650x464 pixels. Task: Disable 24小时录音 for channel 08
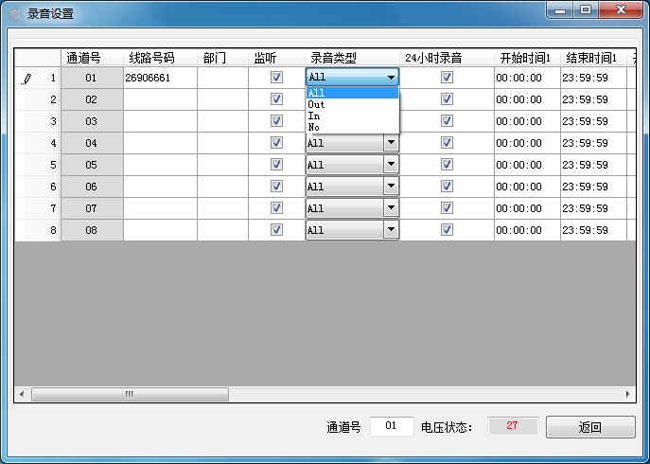[x=447, y=230]
